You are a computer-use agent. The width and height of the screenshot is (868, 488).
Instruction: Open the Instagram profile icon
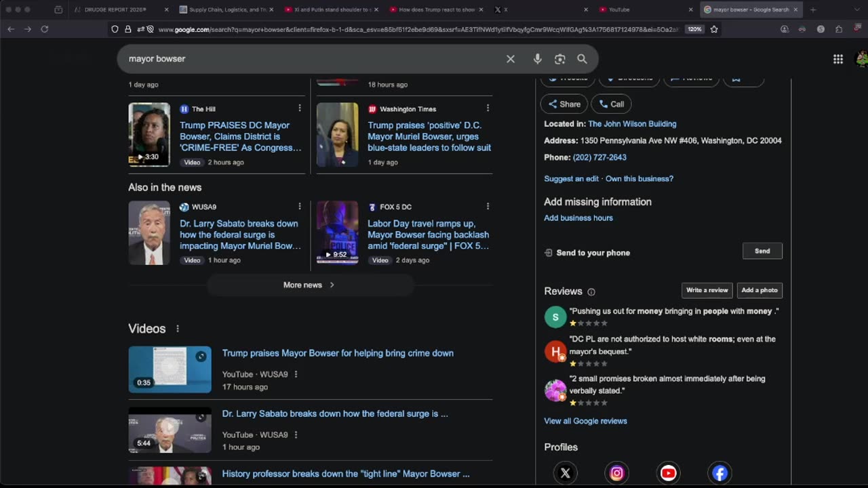pos(616,473)
